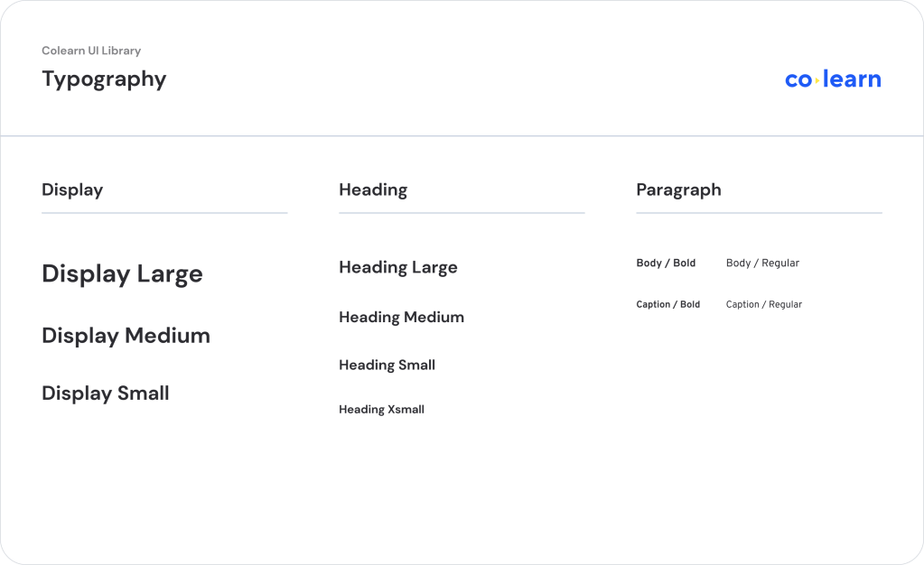Click the Body / Regular sample
The height and width of the screenshot is (565, 924).
pyautogui.click(x=762, y=264)
